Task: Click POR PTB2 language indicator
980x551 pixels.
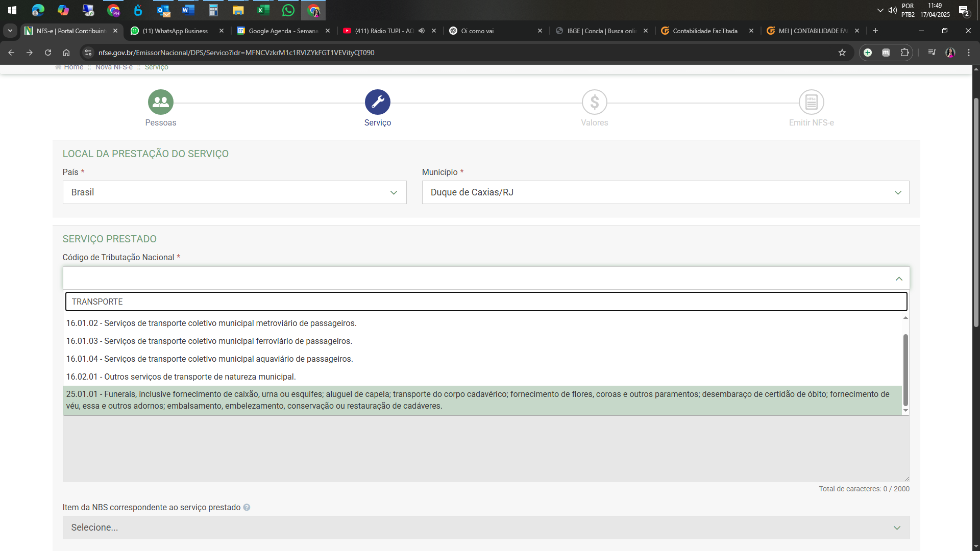Action: point(908,10)
